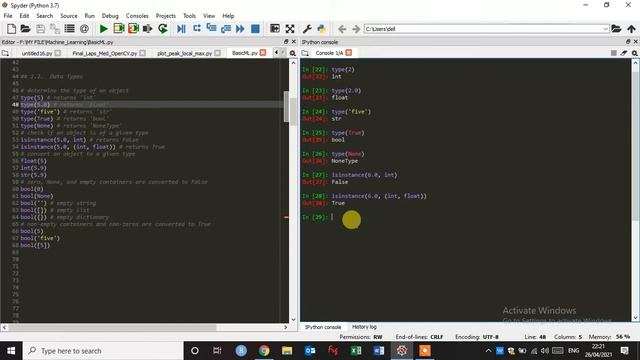Open the console options menu icon
Viewport: 640px width, 360px height.
coord(635,53)
